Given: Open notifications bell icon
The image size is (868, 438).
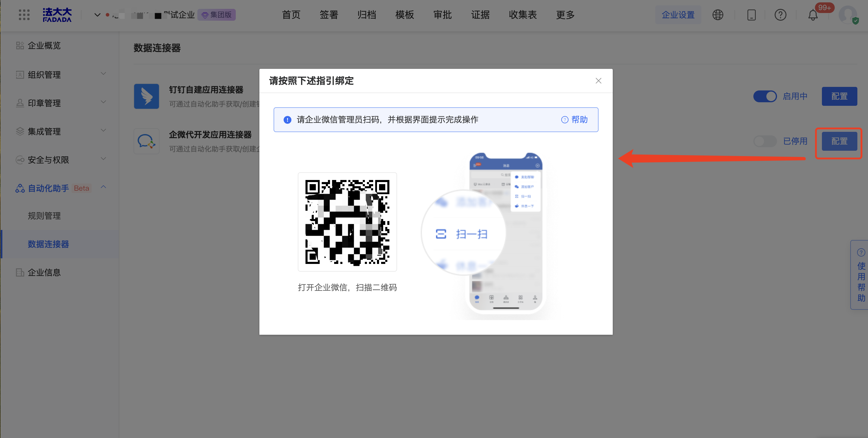Looking at the screenshot, I should point(813,15).
